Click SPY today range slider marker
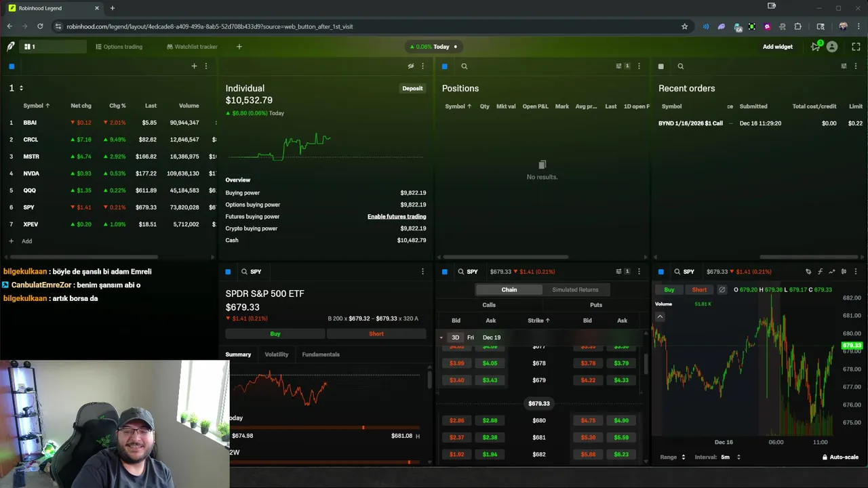Viewport: 868px width, 488px height. click(x=363, y=428)
